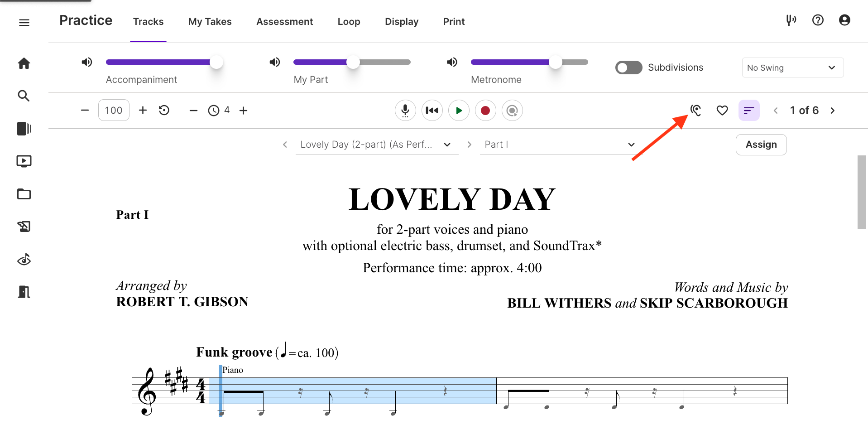Open the video player sidebar icon
Image resolution: width=868 pixels, height=444 pixels.
(24, 161)
